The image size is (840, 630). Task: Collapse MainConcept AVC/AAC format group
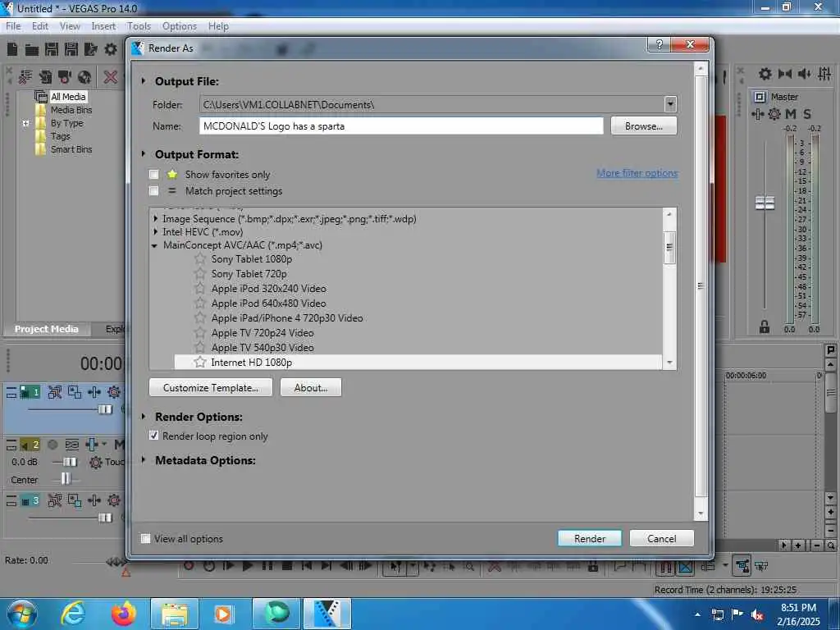click(x=154, y=245)
